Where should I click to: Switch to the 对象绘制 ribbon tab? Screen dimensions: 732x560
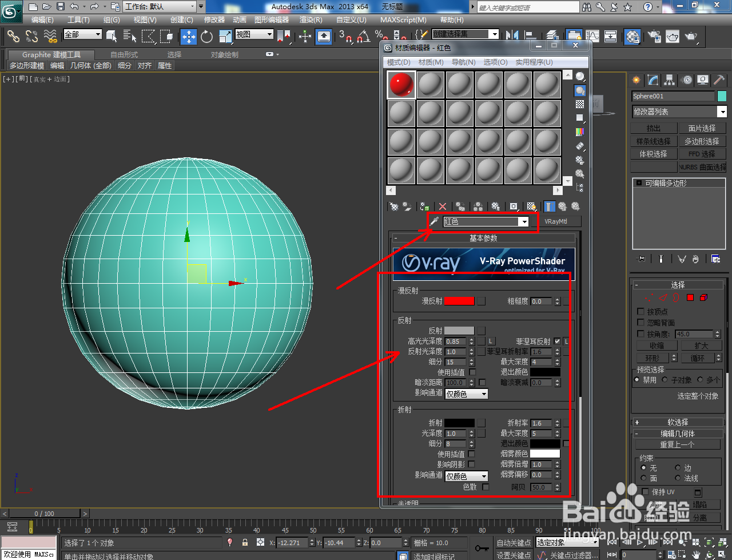click(x=225, y=54)
